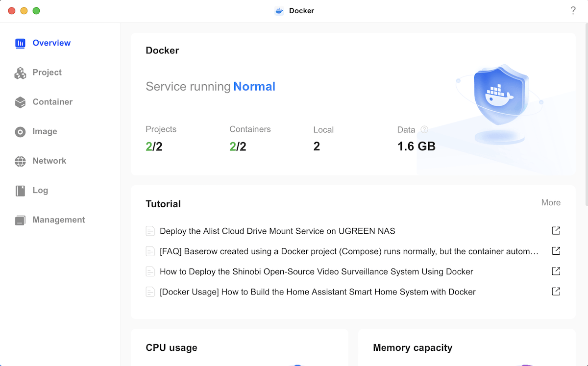Viewport: 588px width, 366px height.
Task: Click the Management panel icon
Action: click(x=20, y=220)
